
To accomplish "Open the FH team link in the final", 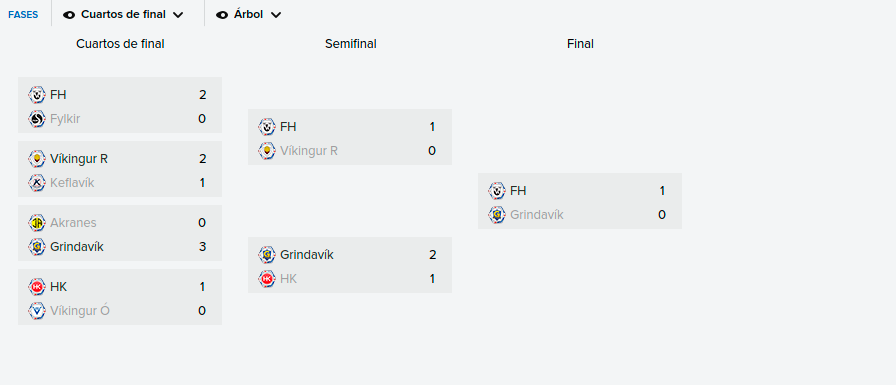I will (x=518, y=191).
